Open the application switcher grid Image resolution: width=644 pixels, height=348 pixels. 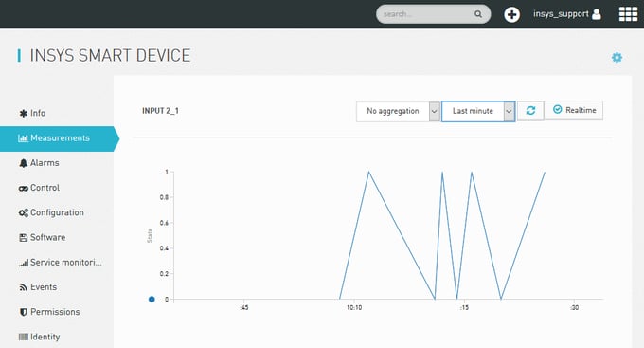point(628,14)
